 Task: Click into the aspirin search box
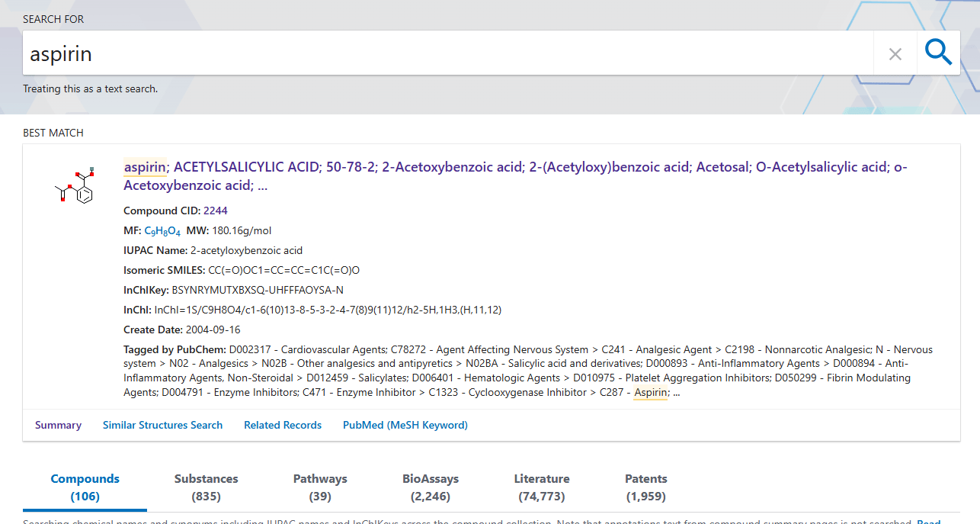click(x=448, y=53)
